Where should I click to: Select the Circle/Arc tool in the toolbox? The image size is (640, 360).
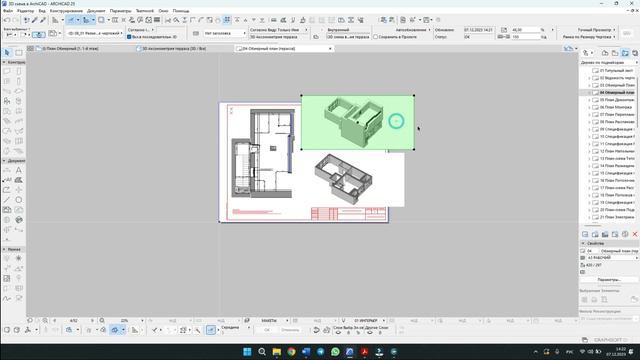pyautogui.click(x=19, y=200)
